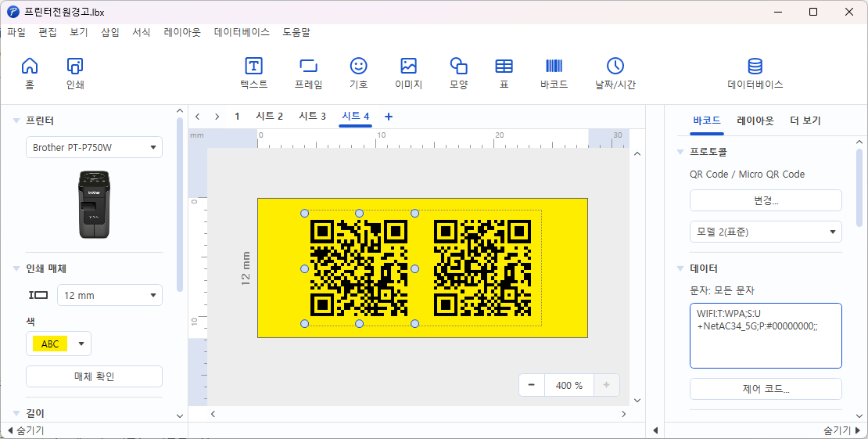The width and height of the screenshot is (868, 439).
Task: Insert an Image (이미지) object
Action: pos(408,74)
